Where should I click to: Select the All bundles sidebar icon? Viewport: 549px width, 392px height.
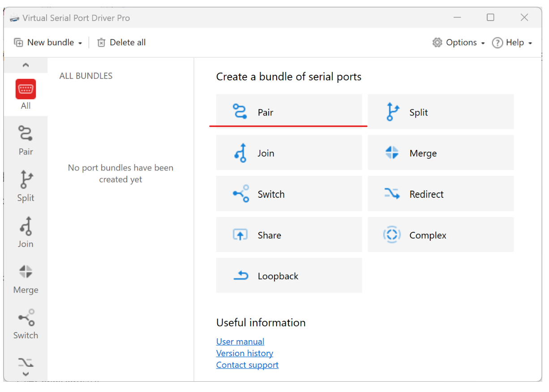coord(26,94)
